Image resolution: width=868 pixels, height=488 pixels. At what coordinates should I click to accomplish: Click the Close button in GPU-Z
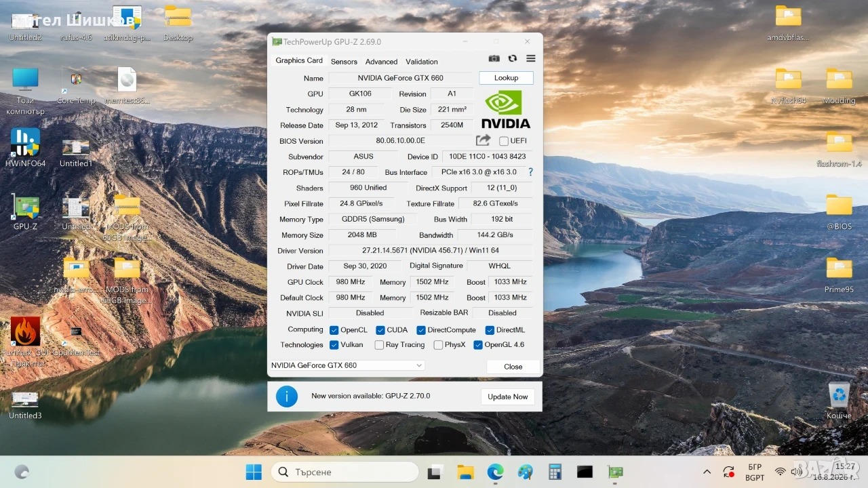pyautogui.click(x=513, y=367)
